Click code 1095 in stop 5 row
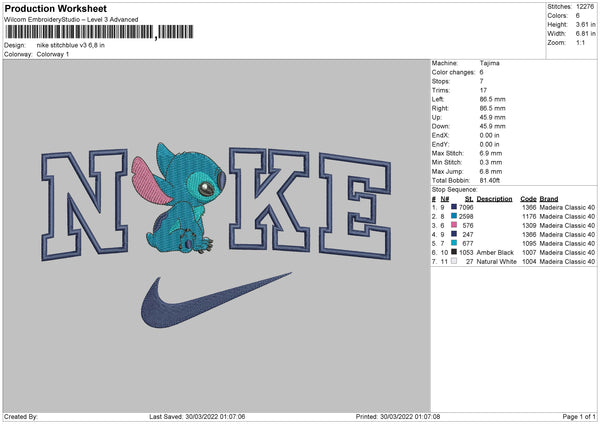Screen dimensions: 600x424 529,243
